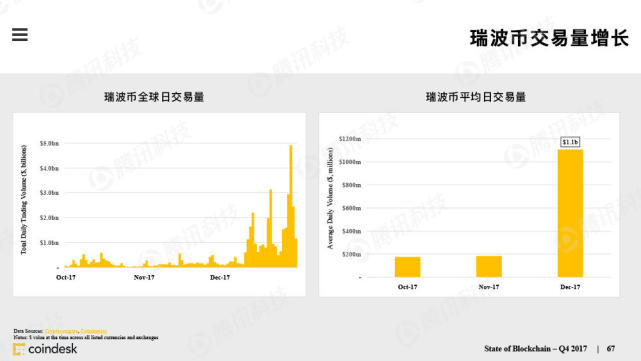Viewport: 641px width, 361px height.
Task: Click the Nov-17 average volume bar
Action: pos(489,267)
